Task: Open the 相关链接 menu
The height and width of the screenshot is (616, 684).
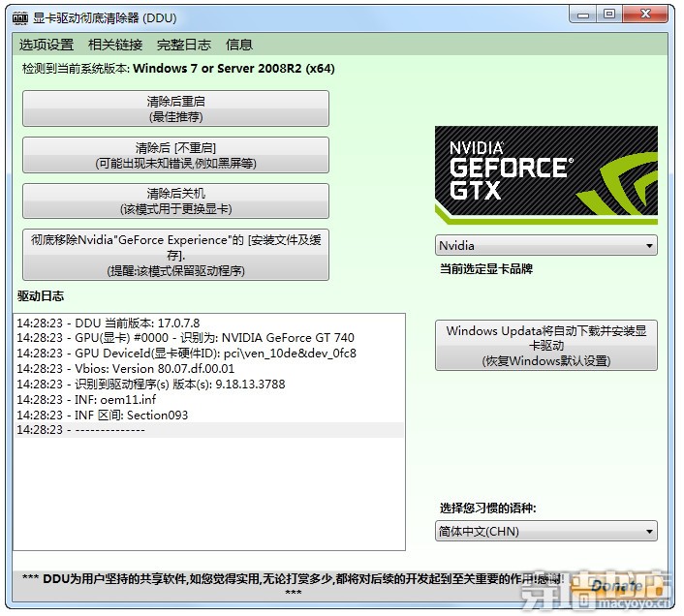Action: [x=115, y=45]
